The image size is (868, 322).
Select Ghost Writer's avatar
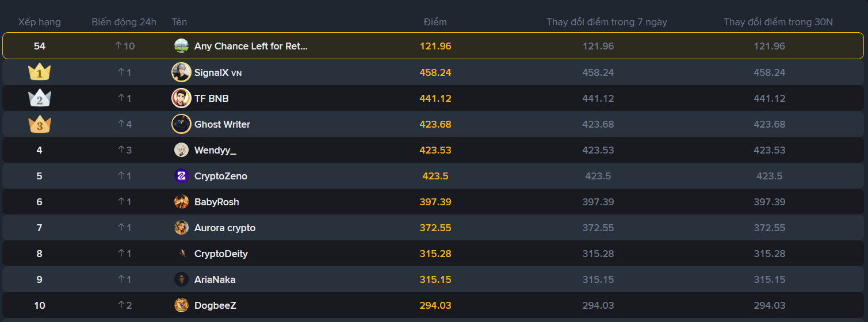pyautogui.click(x=181, y=124)
